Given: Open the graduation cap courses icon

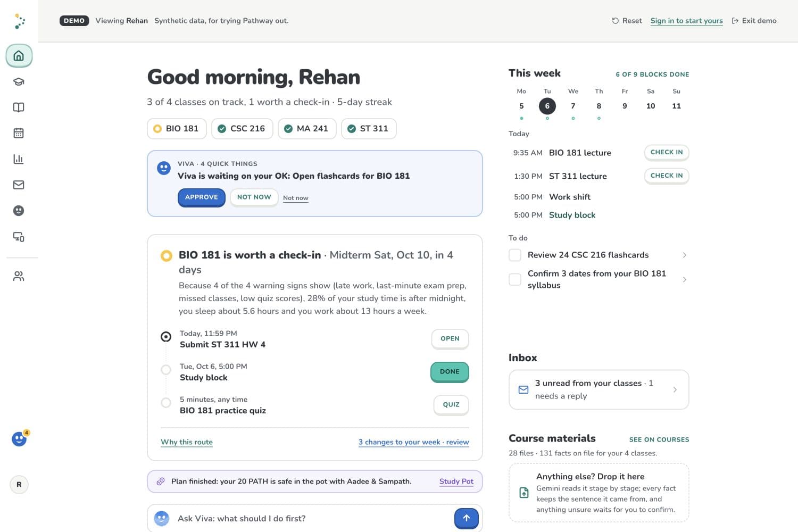Looking at the screenshot, I should point(19,81).
